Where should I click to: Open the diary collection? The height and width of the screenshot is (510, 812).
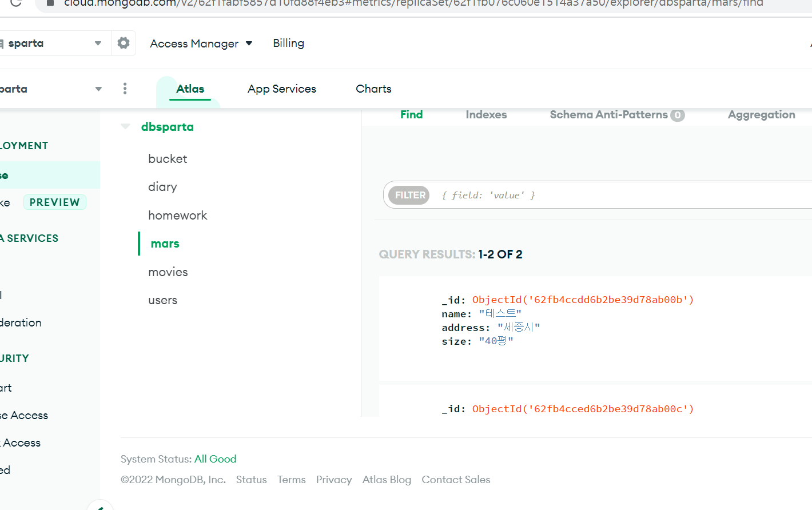click(162, 187)
